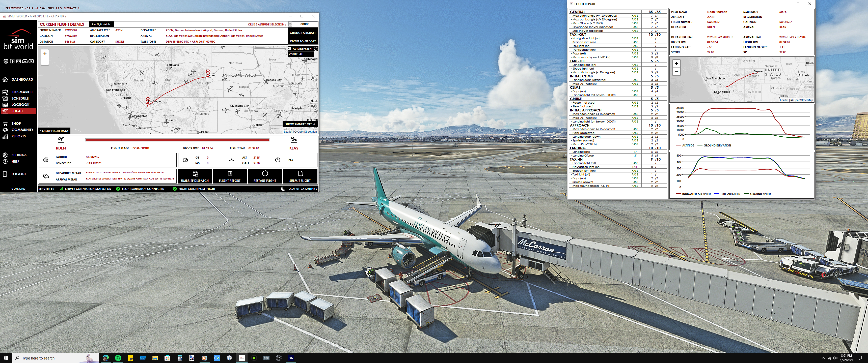Click the Restart Flight button
The image size is (868, 363).
pos(265,176)
